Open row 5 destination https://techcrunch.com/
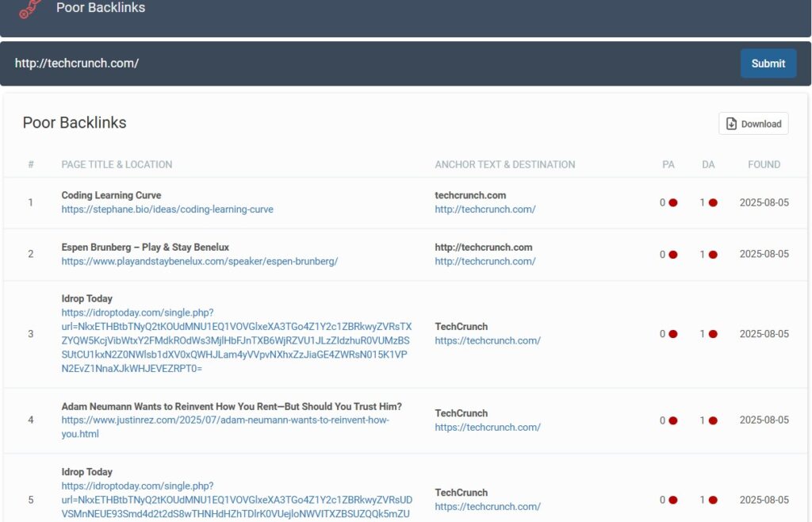The image size is (812, 522). [x=488, y=506]
